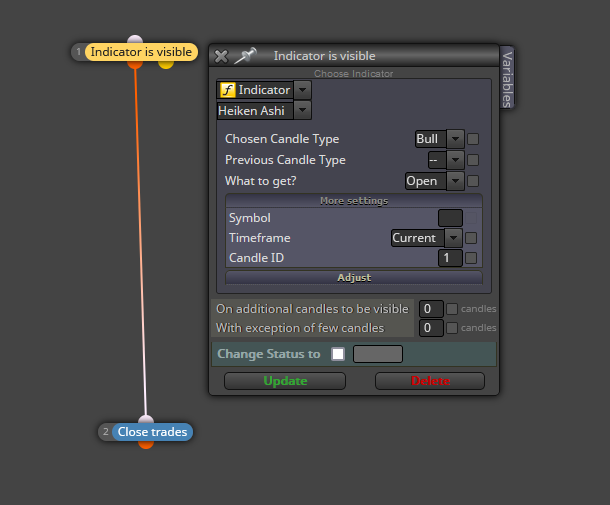Tick the checkbox beside Symbol field
The image size is (610, 505).
(x=471, y=218)
